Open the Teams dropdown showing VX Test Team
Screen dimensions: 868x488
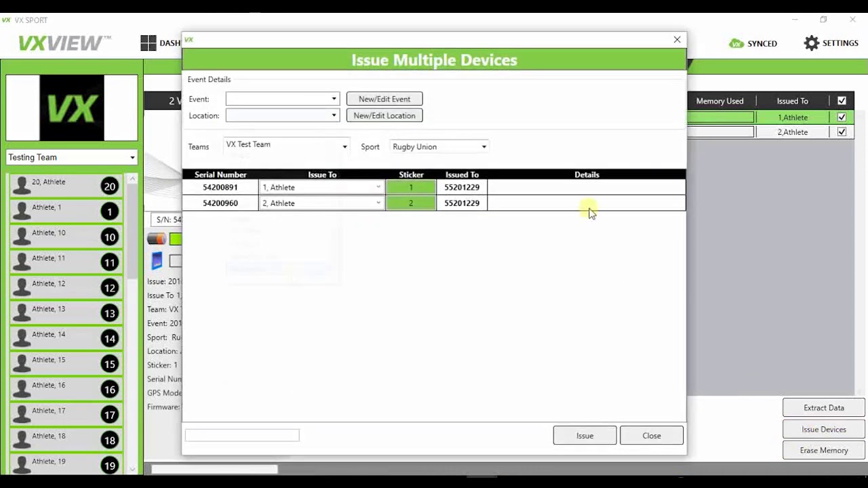point(286,146)
